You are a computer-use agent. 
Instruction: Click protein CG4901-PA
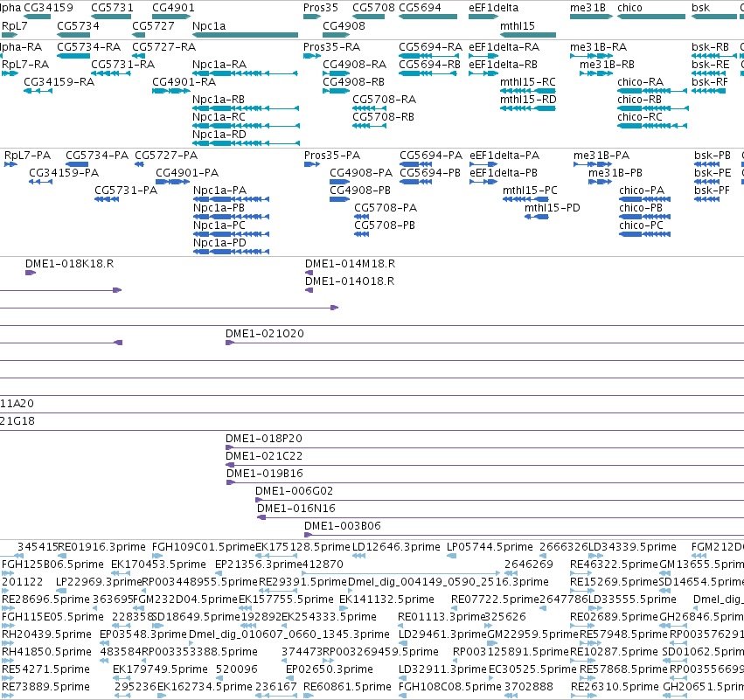point(173,182)
